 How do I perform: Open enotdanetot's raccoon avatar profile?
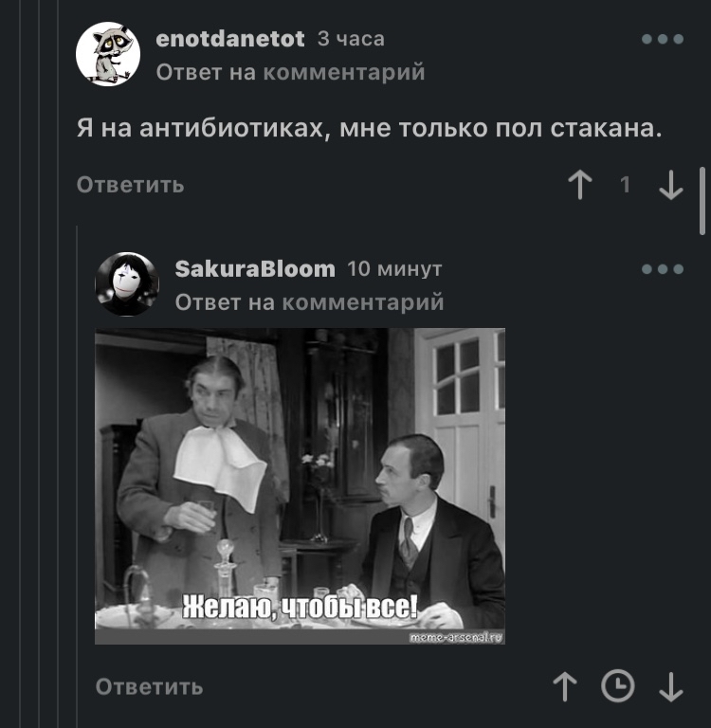click(x=108, y=54)
